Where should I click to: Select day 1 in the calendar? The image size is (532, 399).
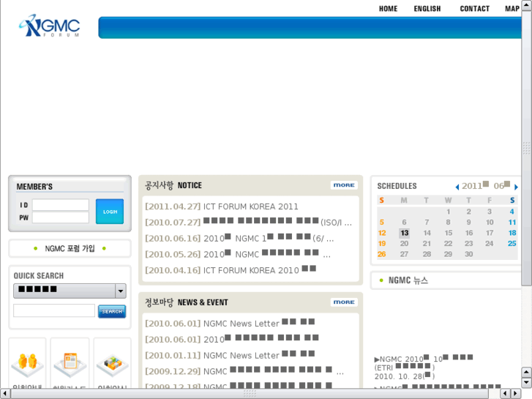pyautogui.click(x=448, y=212)
